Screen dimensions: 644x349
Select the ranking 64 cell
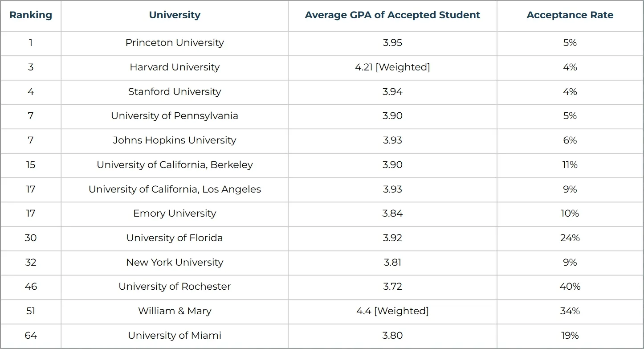[31, 335]
